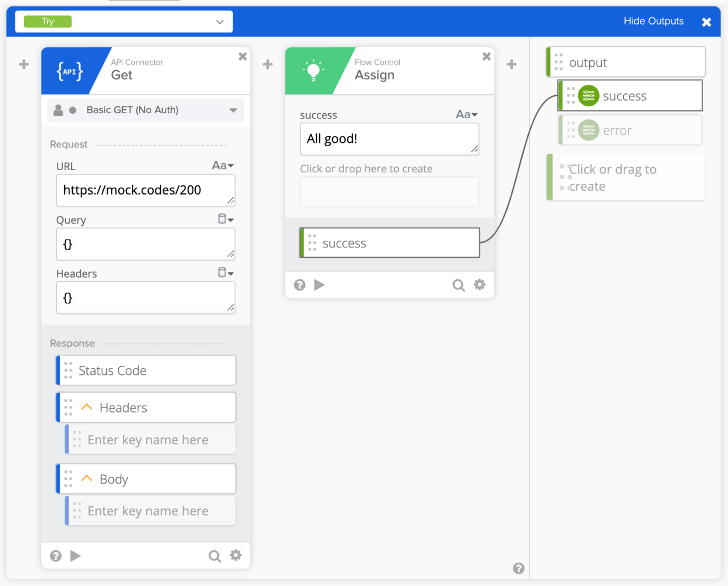Run the Assign step with its play button

point(320,284)
